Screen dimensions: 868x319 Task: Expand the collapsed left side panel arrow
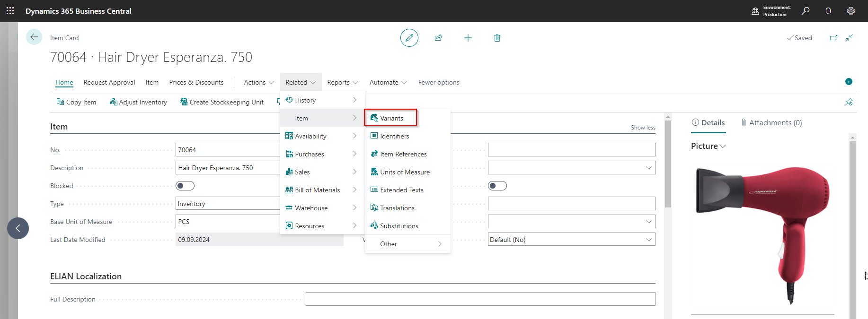pyautogui.click(x=18, y=228)
